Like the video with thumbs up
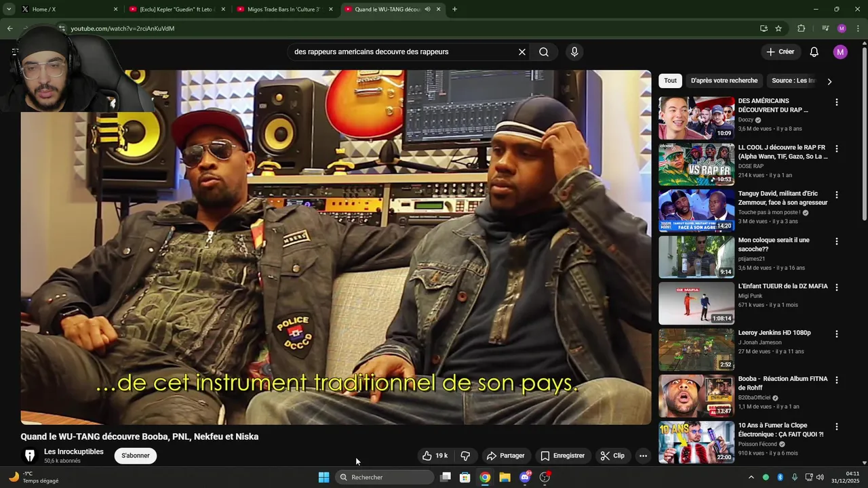 pos(435,455)
